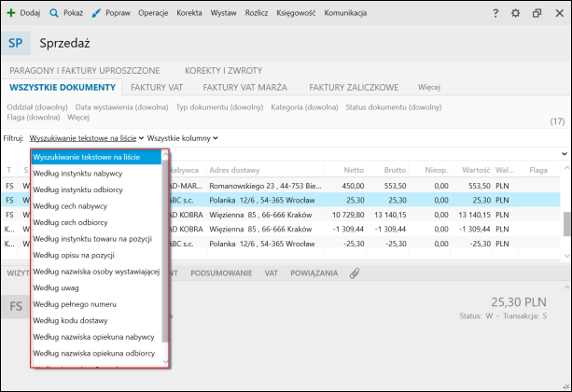Click the dropdown list scrollbar
572x392 pixels.
[x=165, y=252]
